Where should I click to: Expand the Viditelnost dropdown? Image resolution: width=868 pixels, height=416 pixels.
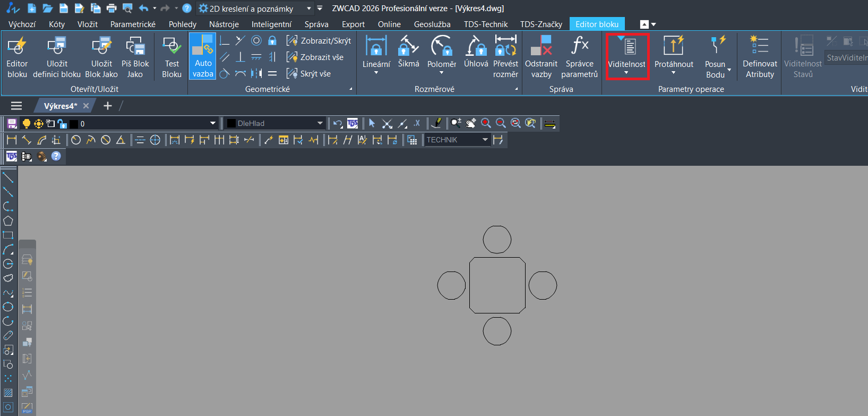626,73
